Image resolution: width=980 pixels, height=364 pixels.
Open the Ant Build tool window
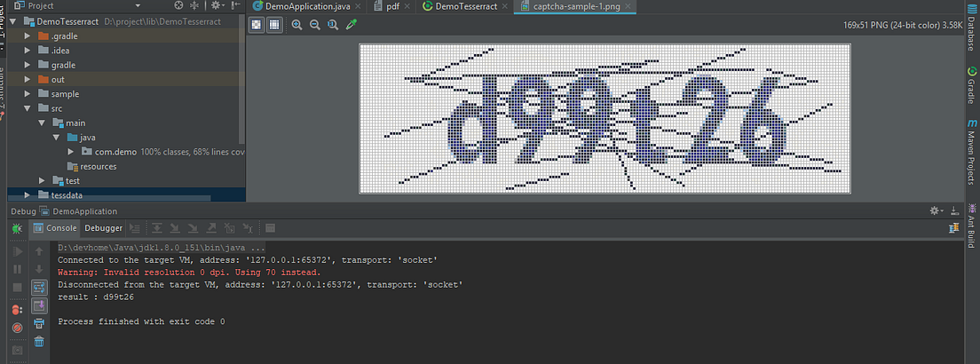(x=972, y=226)
